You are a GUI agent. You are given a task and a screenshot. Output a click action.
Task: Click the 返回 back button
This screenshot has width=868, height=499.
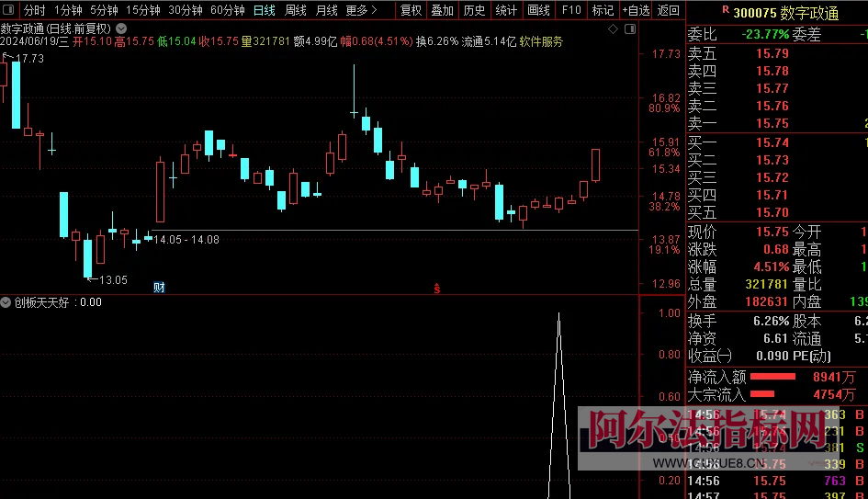[x=669, y=10]
